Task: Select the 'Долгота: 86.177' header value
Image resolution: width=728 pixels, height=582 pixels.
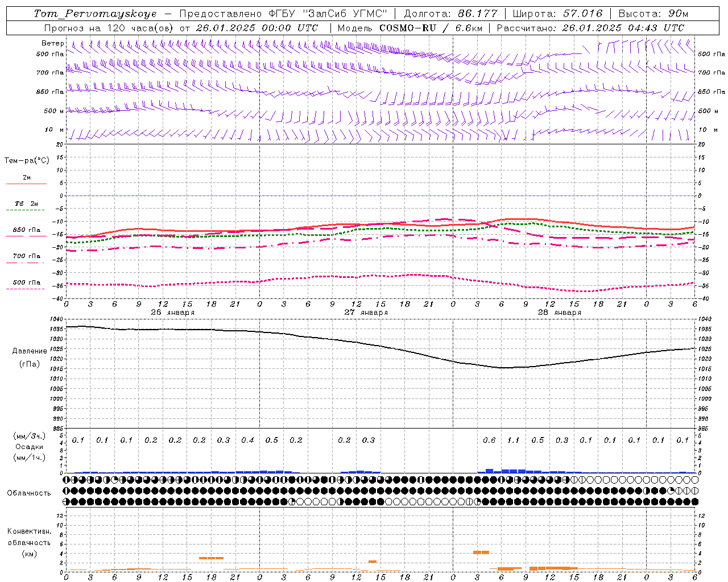Action: pyautogui.click(x=450, y=14)
